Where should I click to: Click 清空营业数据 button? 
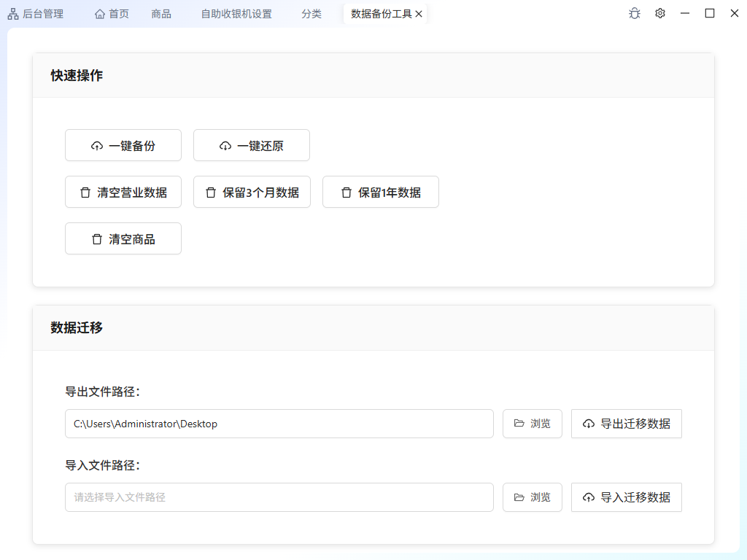(123, 192)
